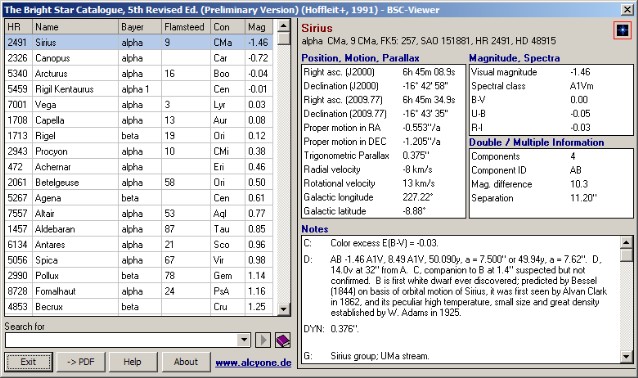Sort by the Mag column header
The image size is (638, 378).
click(x=259, y=27)
